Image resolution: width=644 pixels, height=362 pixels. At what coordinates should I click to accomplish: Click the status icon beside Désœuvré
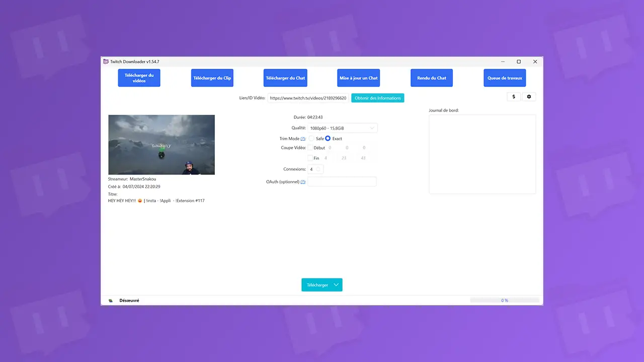point(111,301)
